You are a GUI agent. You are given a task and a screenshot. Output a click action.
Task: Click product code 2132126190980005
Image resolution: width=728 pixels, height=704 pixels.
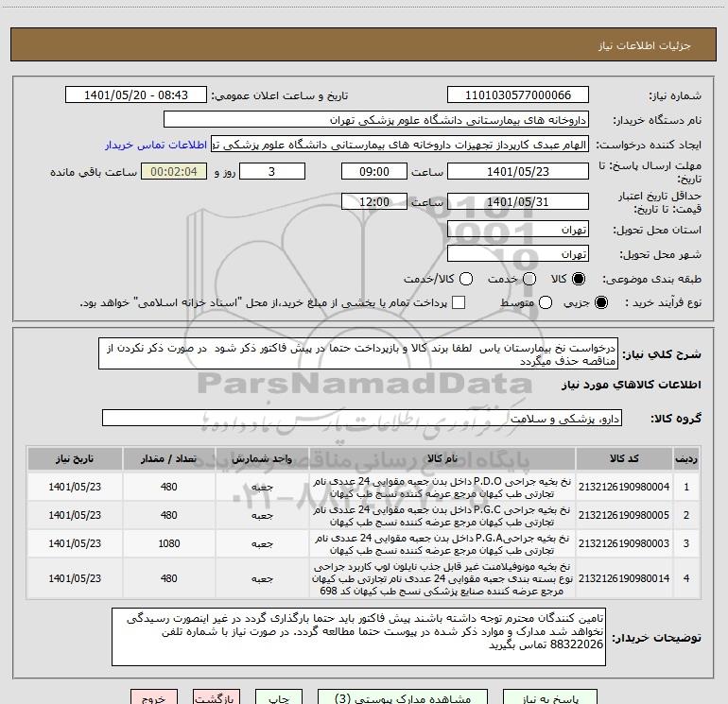tap(624, 515)
